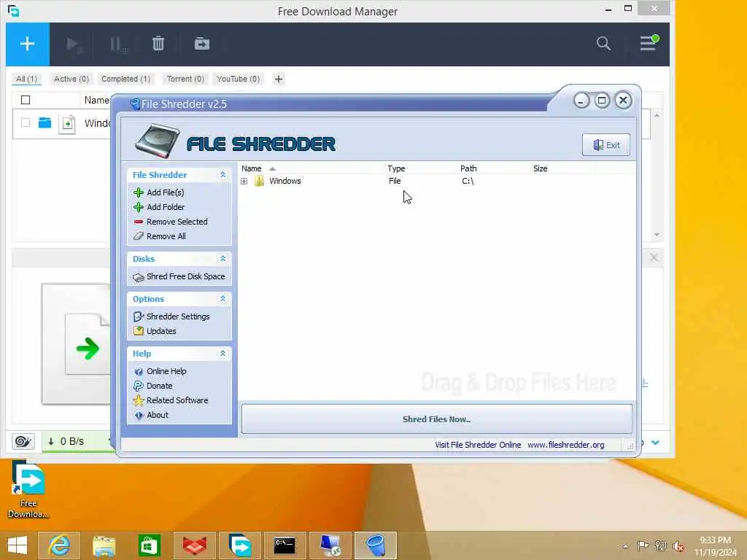This screenshot has height=560, width=747.
Task: Open the Completed (1) tab
Action: (125, 79)
